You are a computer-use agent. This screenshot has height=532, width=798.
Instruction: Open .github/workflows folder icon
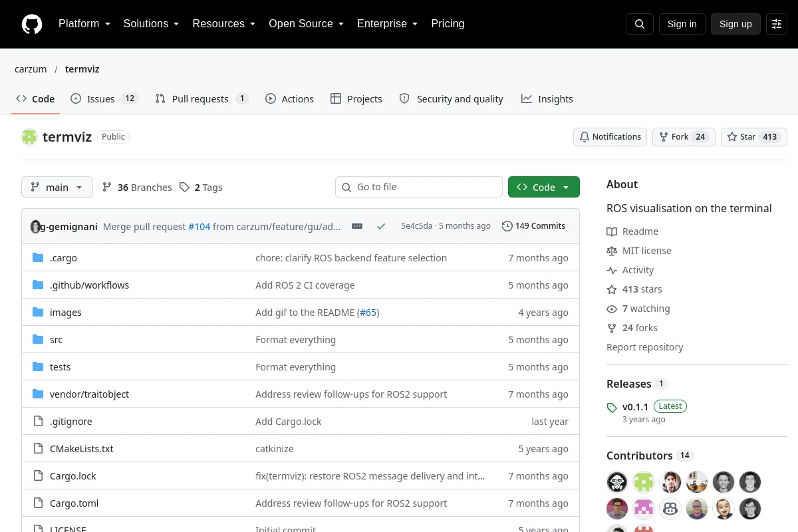coord(38,285)
